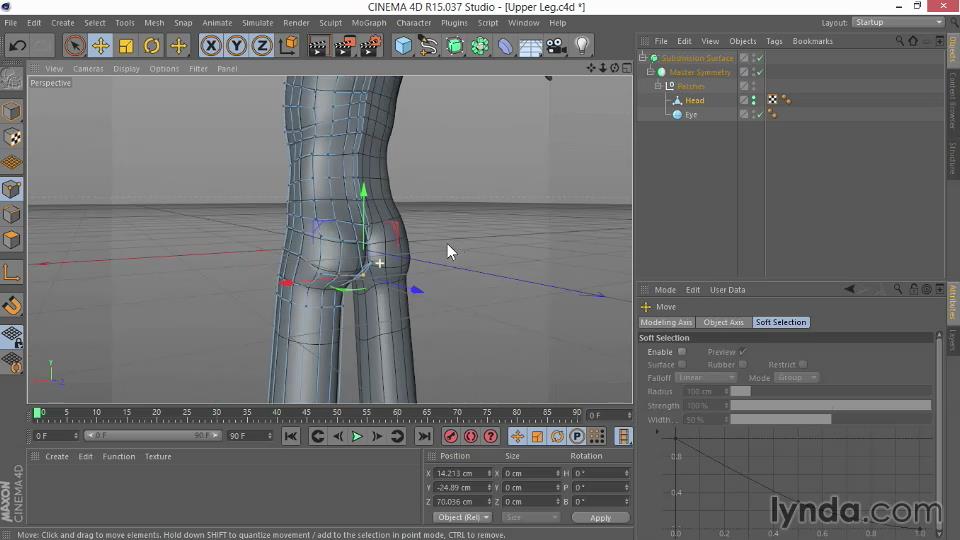Image resolution: width=960 pixels, height=540 pixels.
Task: Add a camera object
Action: [556, 45]
